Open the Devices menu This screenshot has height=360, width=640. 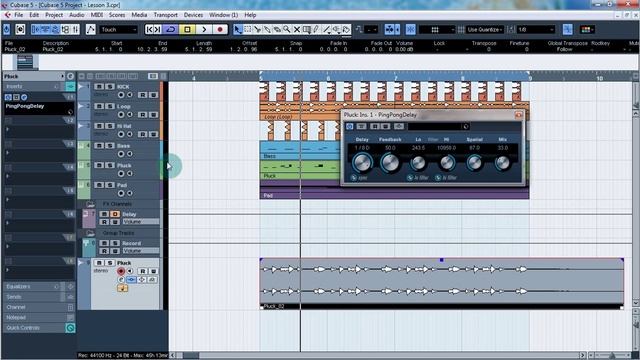193,15
